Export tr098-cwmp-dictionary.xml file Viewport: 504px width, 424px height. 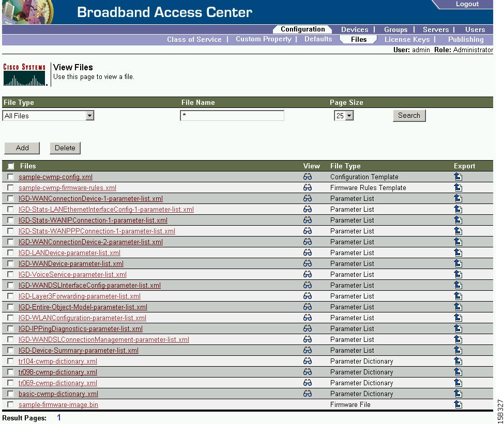(458, 372)
